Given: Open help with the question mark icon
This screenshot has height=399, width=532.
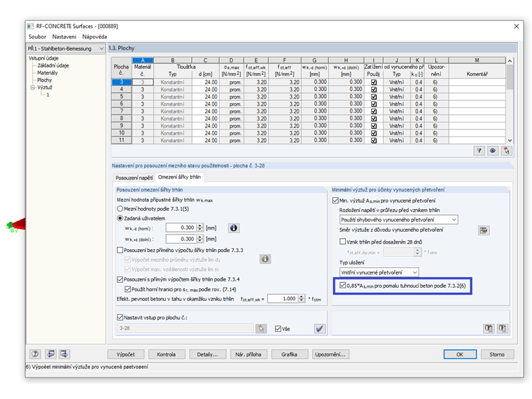Looking at the screenshot, I should [x=35, y=354].
